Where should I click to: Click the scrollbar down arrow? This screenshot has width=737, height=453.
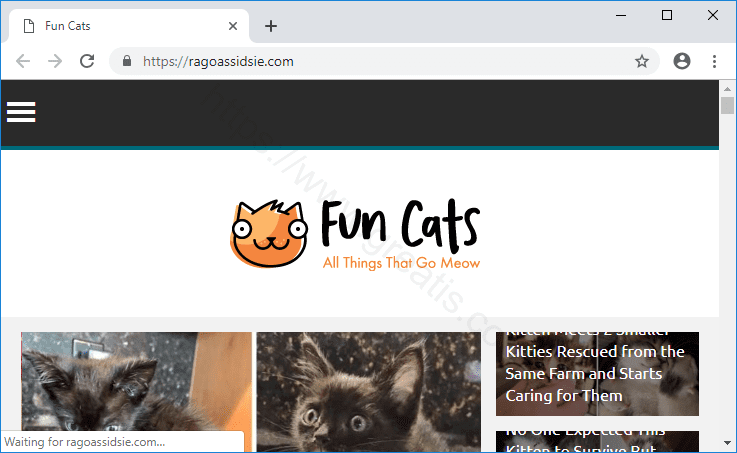(x=727, y=443)
